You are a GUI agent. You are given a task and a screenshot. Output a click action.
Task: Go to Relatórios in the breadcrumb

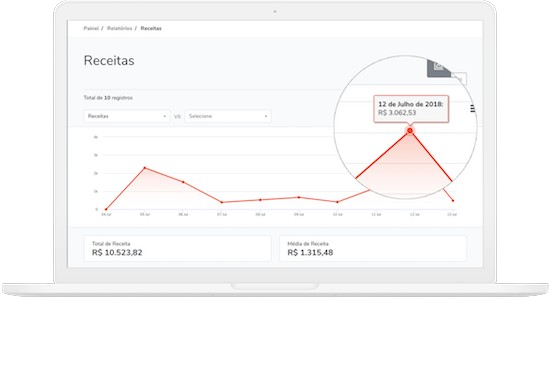(x=120, y=28)
